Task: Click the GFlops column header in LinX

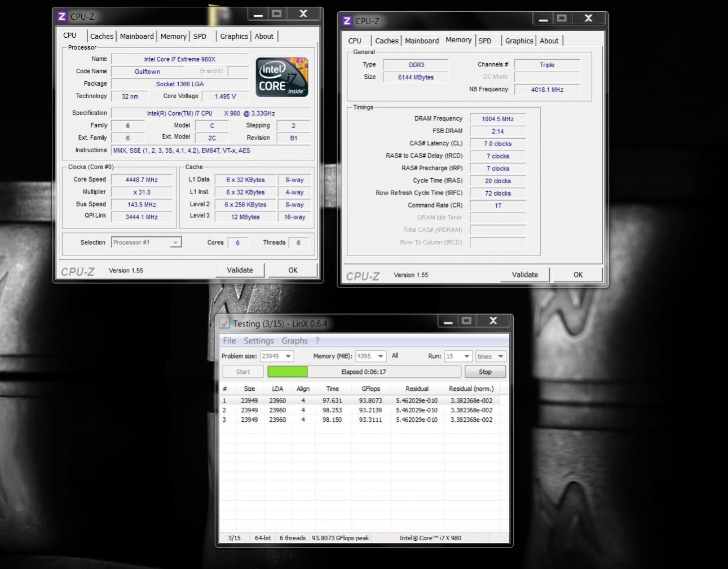Action: point(370,389)
